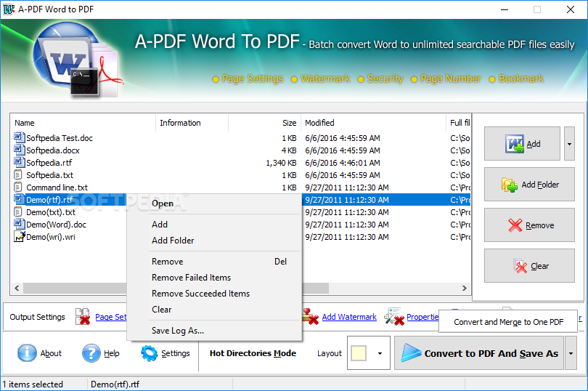This screenshot has height=391, width=588.
Task: Open the Page Settings link
Action: [x=111, y=317]
